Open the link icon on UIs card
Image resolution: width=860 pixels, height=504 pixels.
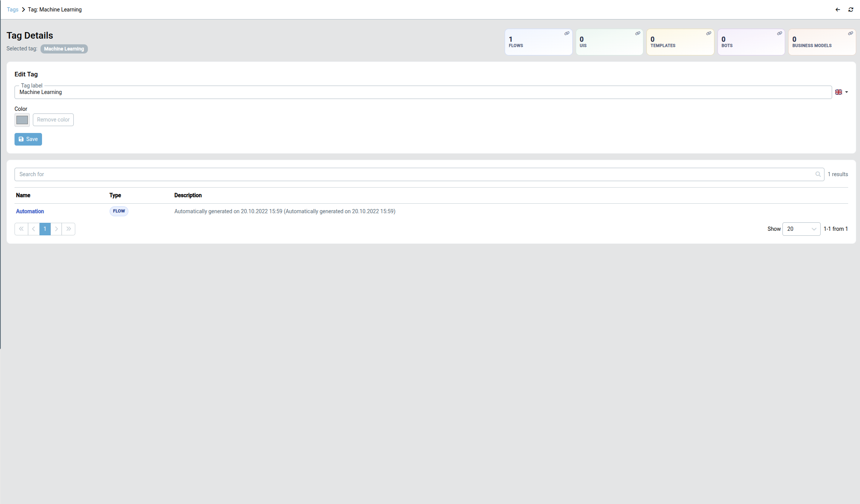tap(638, 33)
